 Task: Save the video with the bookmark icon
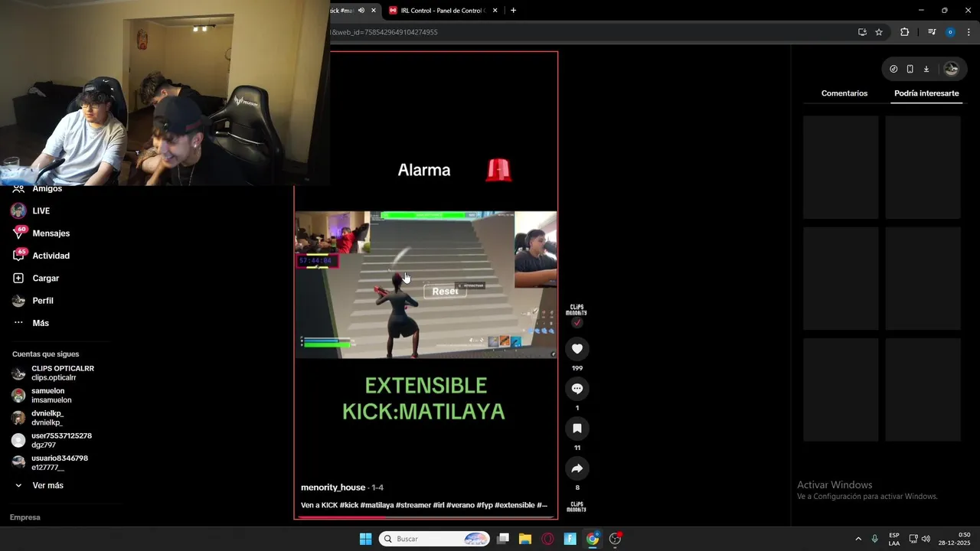click(577, 429)
